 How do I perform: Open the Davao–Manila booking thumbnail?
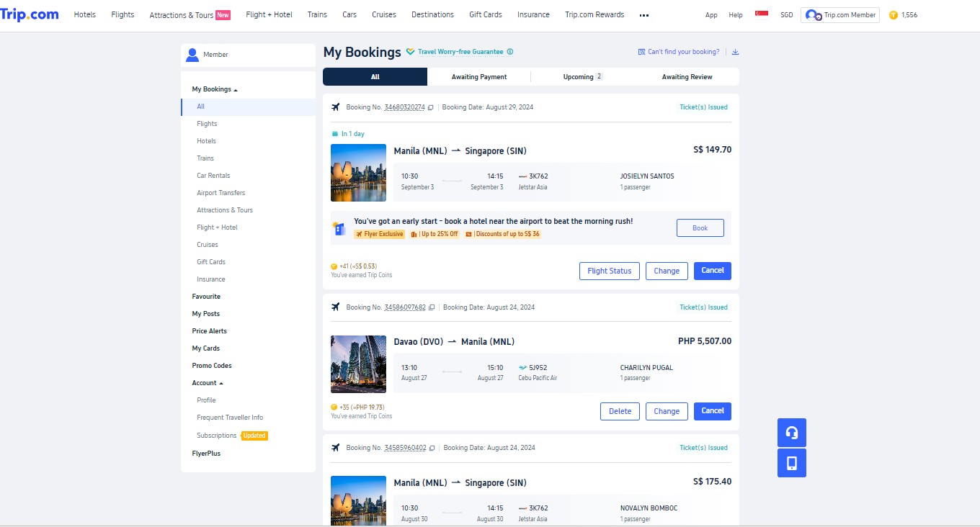point(358,364)
